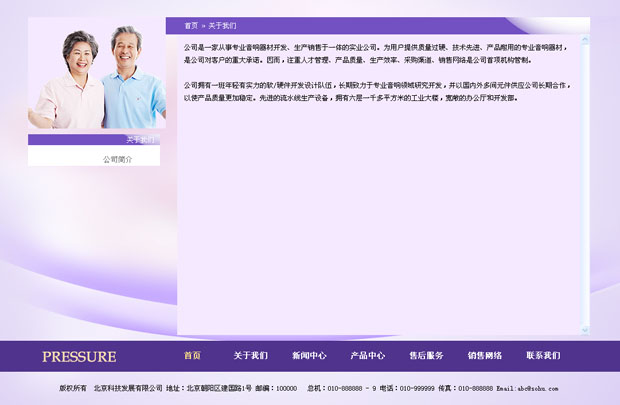This screenshot has width=620, height=405.
Task: Click the 总机 phone number in footer
Action: point(342,388)
